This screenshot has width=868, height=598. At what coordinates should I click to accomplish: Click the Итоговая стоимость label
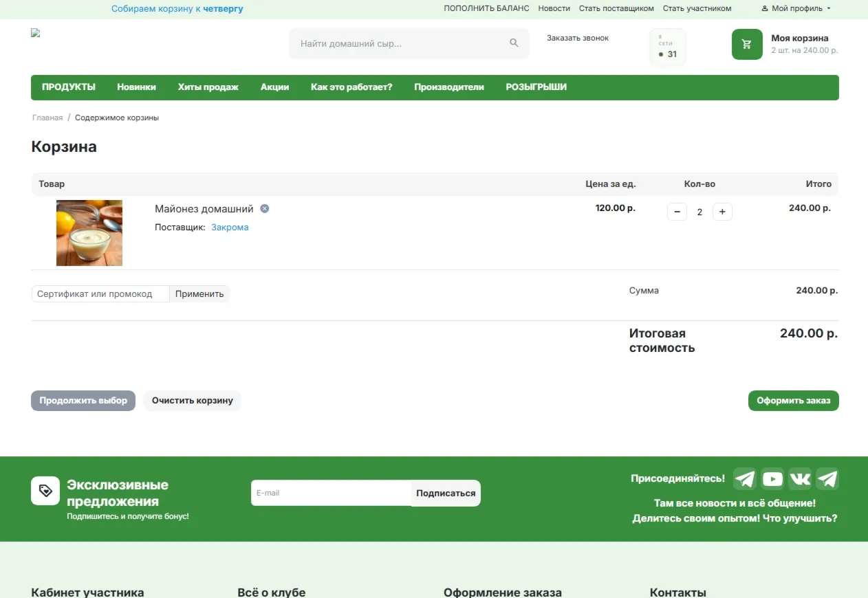[x=662, y=340]
